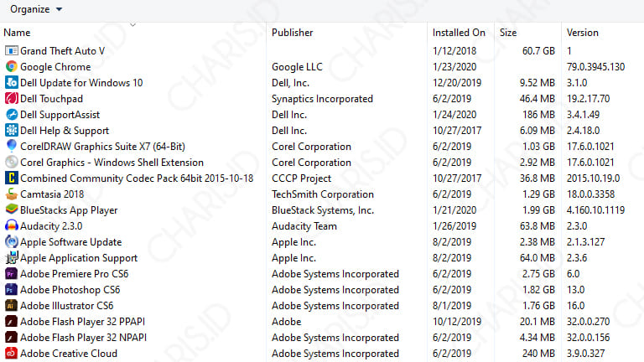Select the Dell Touchpad name
The height and width of the screenshot is (362, 644).
tap(51, 99)
